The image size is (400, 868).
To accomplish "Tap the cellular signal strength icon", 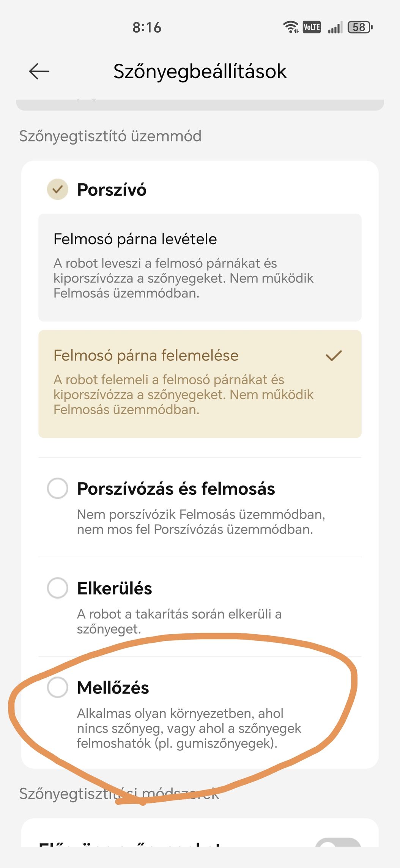I will tap(335, 27).
